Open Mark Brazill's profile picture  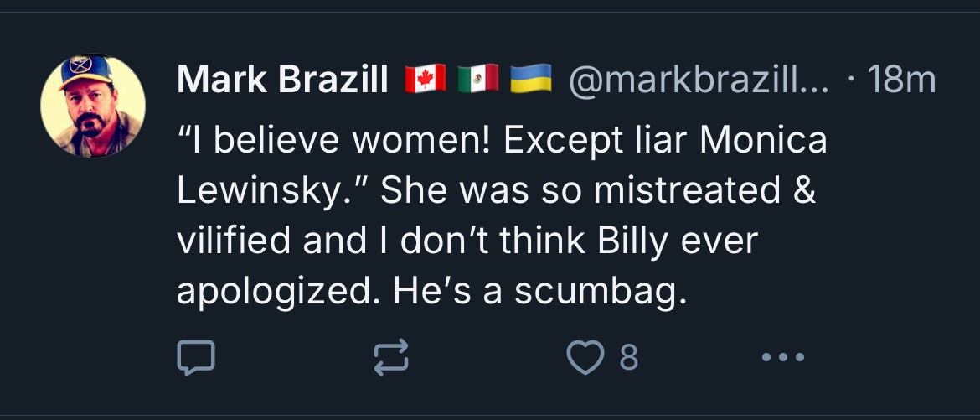point(93,106)
